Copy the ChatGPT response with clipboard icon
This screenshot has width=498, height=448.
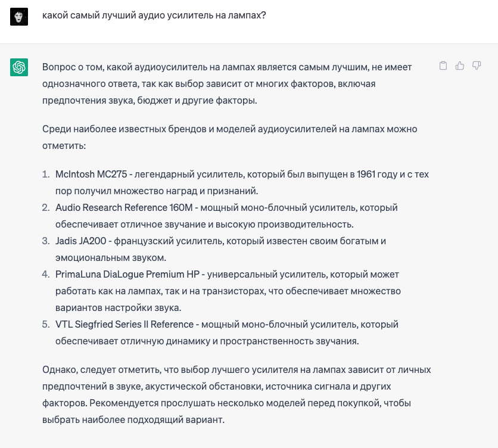(443, 66)
